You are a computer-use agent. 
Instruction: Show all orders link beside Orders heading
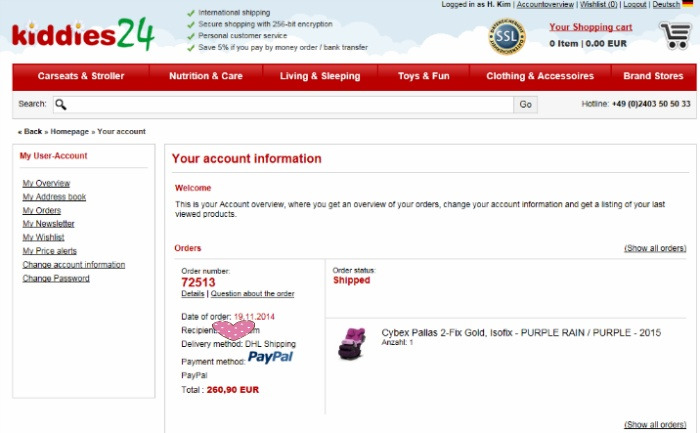tap(655, 248)
